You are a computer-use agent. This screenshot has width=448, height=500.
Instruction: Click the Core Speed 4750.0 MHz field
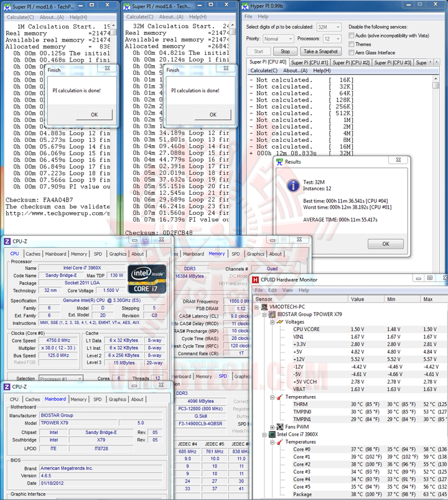(58, 340)
